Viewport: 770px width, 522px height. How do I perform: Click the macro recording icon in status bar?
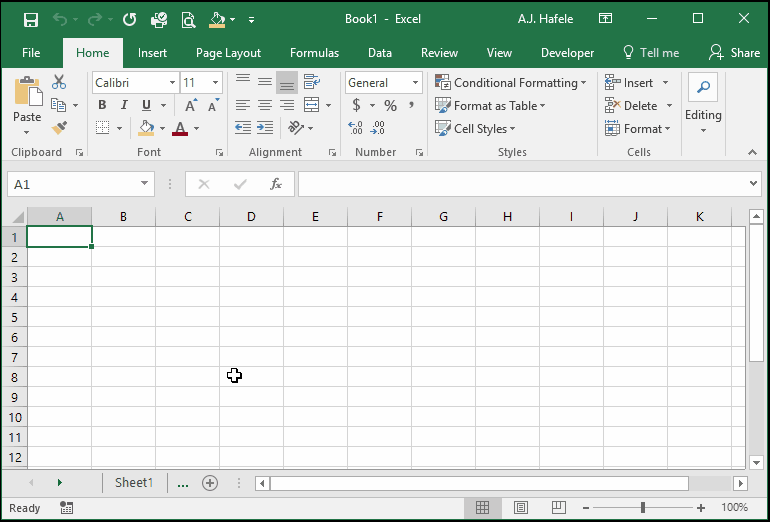66,508
